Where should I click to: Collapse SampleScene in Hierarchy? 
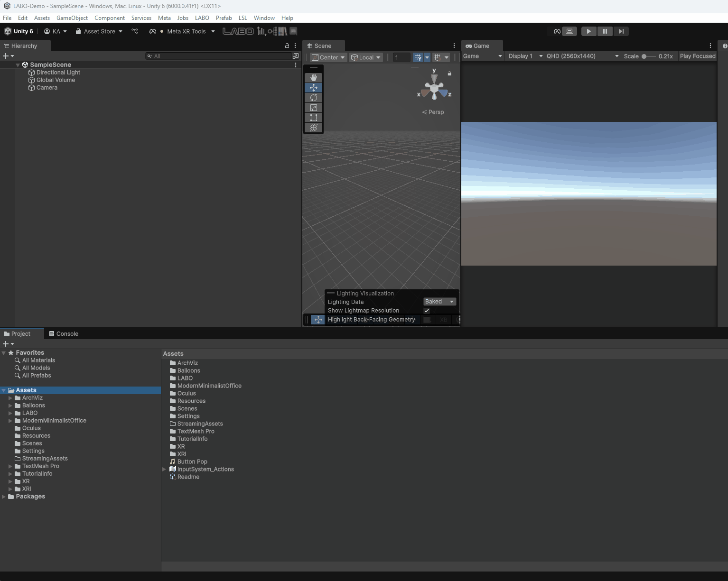(18, 65)
